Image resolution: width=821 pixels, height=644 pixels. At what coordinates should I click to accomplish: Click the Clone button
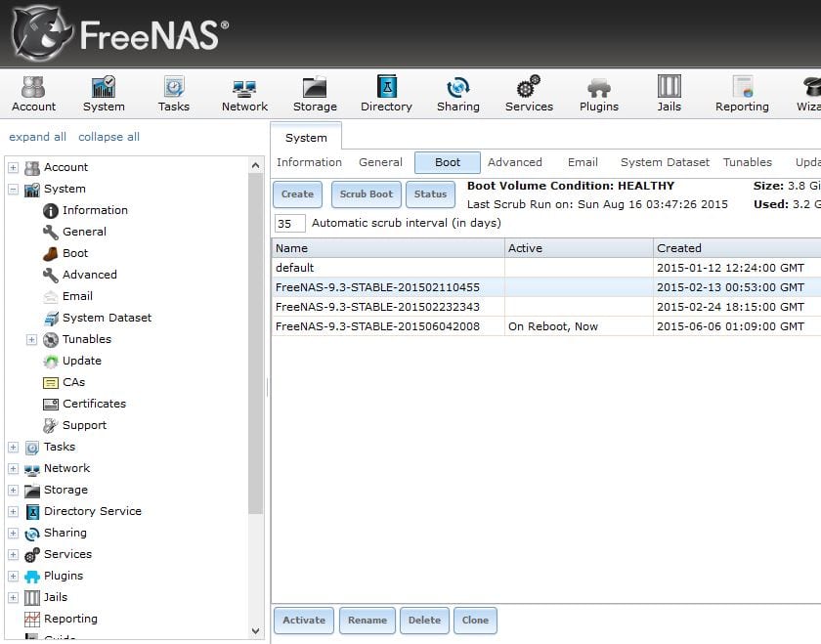[475, 621]
